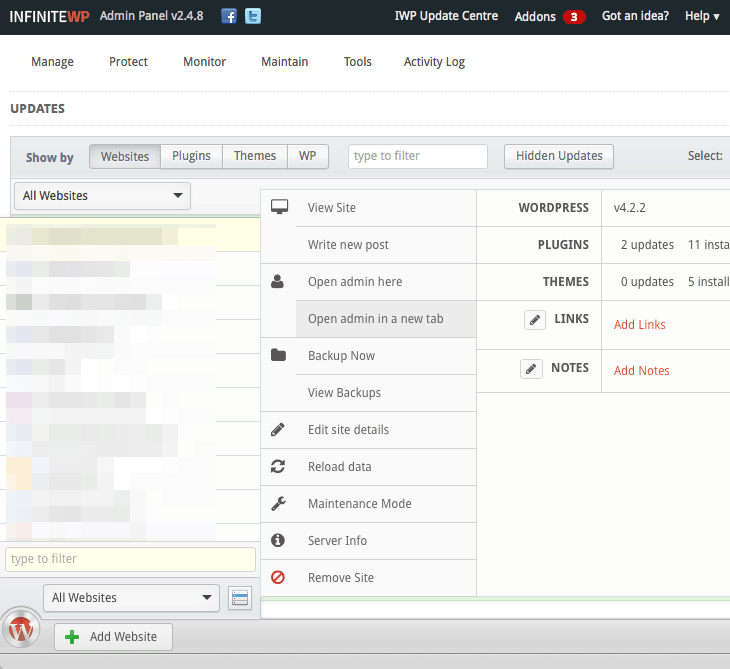
Task: Open the Monitor menu
Action: coord(204,61)
